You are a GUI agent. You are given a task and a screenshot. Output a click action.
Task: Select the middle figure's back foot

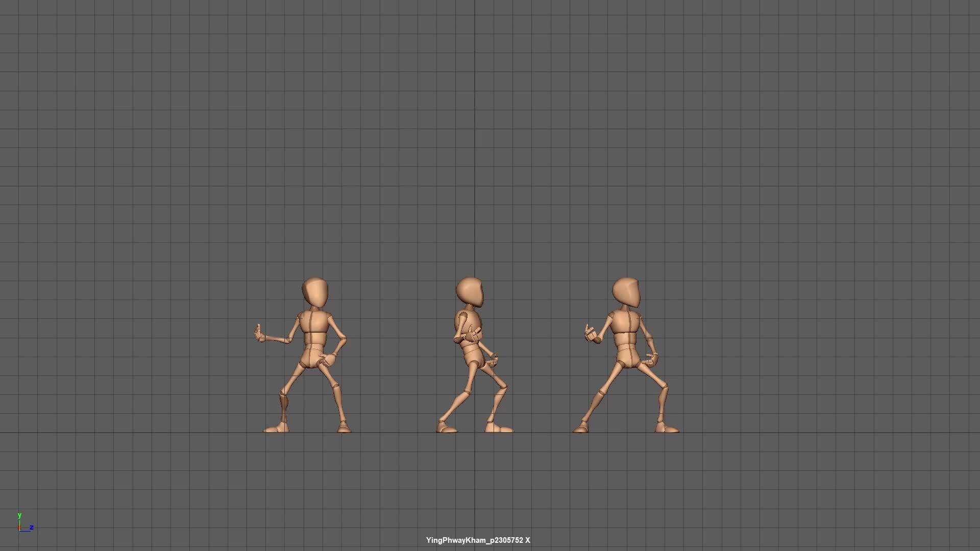[x=446, y=428]
